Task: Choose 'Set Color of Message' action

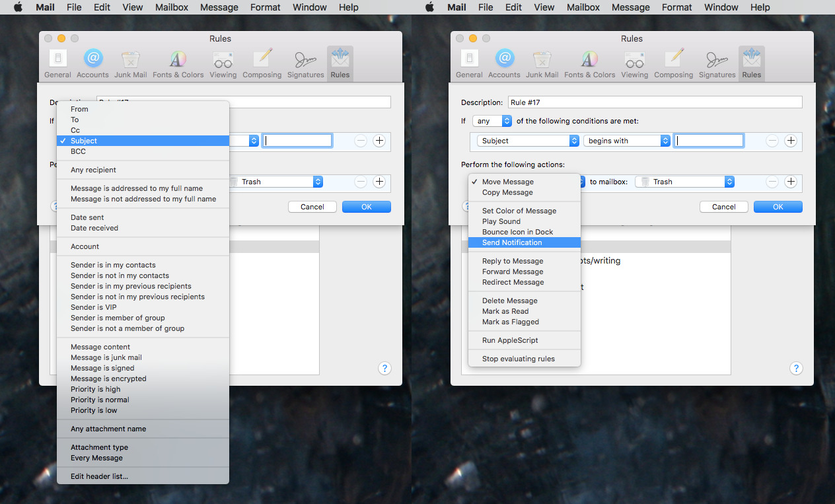Action: [x=524, y=211]
